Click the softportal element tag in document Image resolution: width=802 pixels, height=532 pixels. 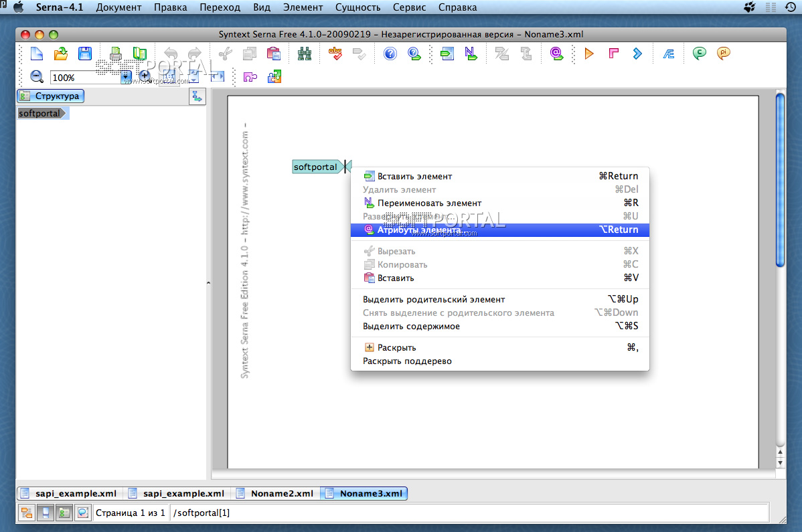pos(315,167)
